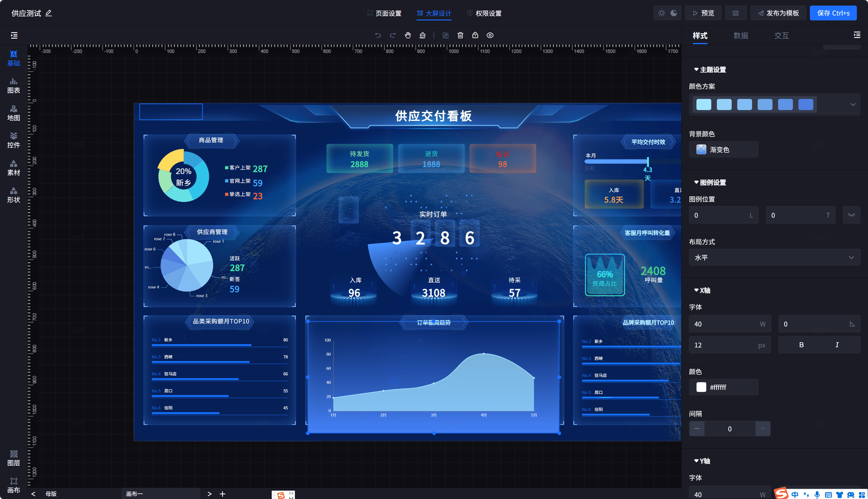This screenshot has width=868, height=499.
Task: Go to the next canvas with right arrow
Action: pos(209,494)
